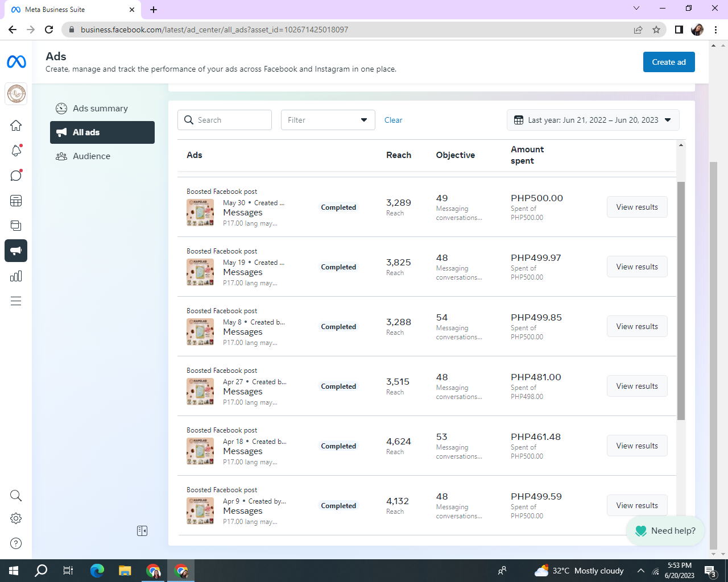Open Microsoft Edge from taskbar
The height and width of the screenshot is (582, 728).
pos(97,571)
